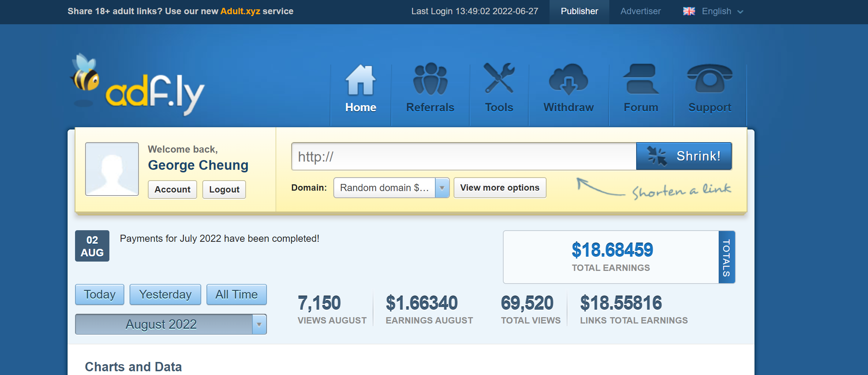Click the 7,150 views August value
The width and height of the screenshot is (868, 375).
coord(319,303)
